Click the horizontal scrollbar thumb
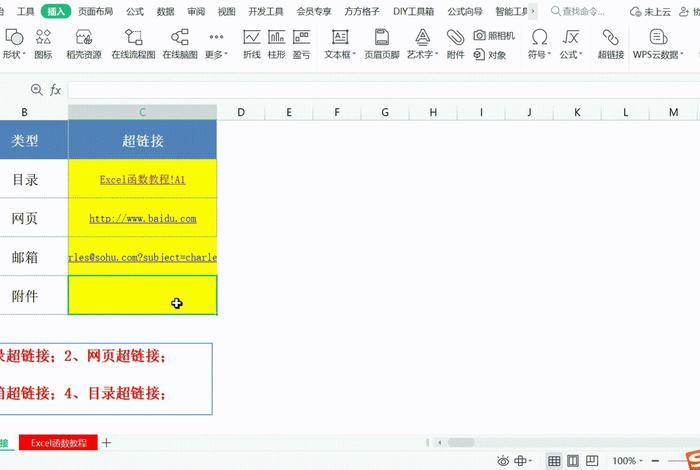This screenshot has width=700, height=470. tap(461, 443)
